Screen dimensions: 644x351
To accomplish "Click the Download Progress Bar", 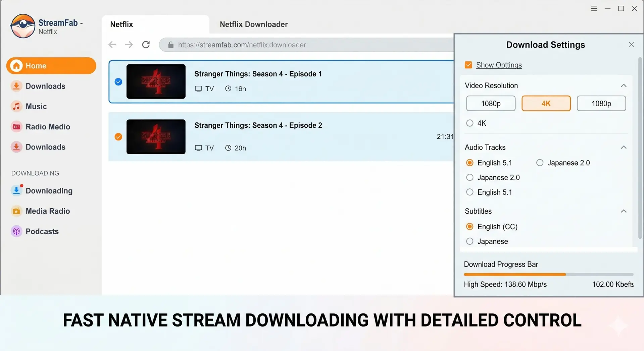I will [548, 274].
